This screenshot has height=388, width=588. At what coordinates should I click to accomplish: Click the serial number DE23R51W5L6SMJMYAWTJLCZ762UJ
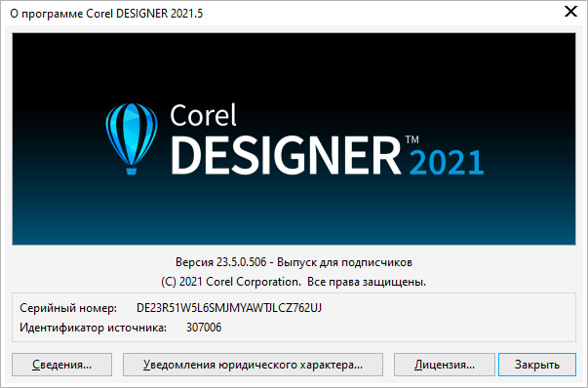pyautogui.click(x=229, y=308)
